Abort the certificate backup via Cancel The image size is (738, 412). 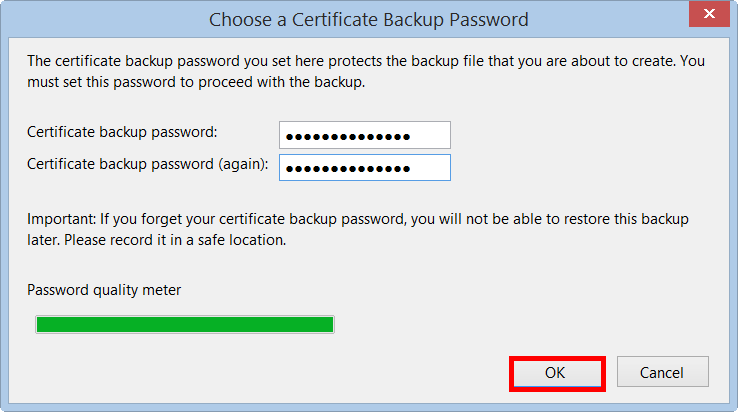pos(662,372)
